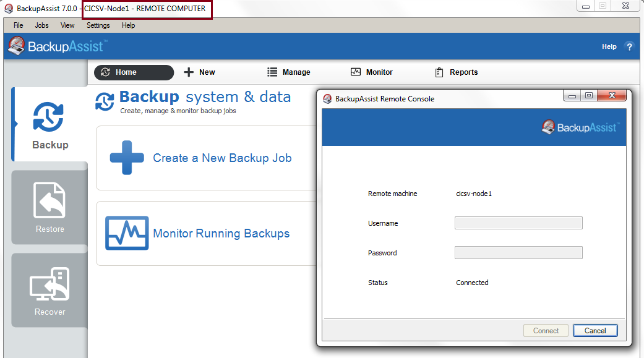Maximize the Remote Console dialog

[x=589, y=96]
